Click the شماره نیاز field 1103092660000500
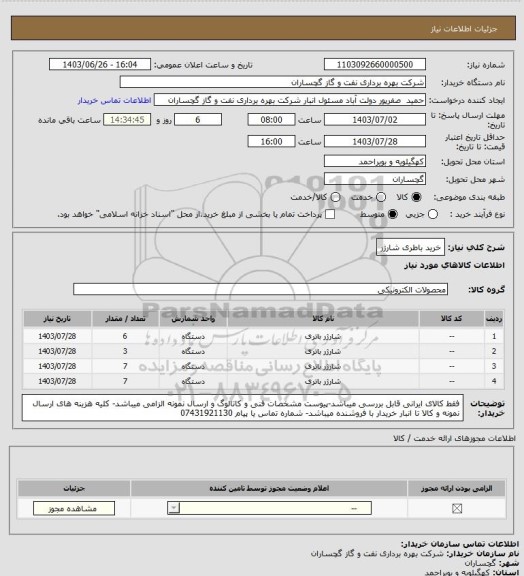The height and width of the screenshot is (576, 524). point(375,64)
